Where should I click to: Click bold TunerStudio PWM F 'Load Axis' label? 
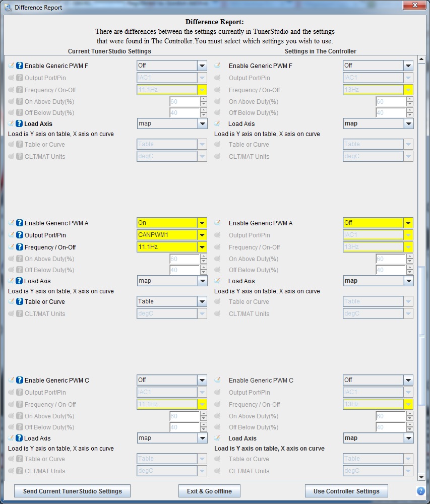pos(38,124)
